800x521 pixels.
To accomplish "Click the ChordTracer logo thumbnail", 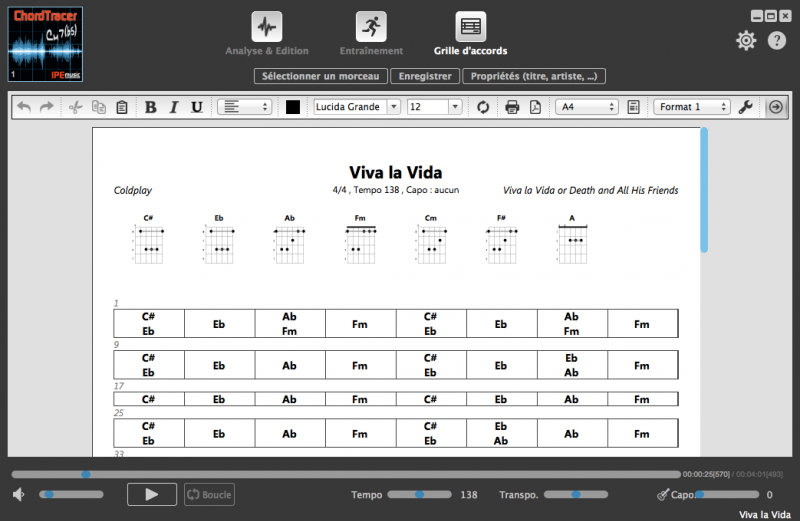I will pos(45,44).
